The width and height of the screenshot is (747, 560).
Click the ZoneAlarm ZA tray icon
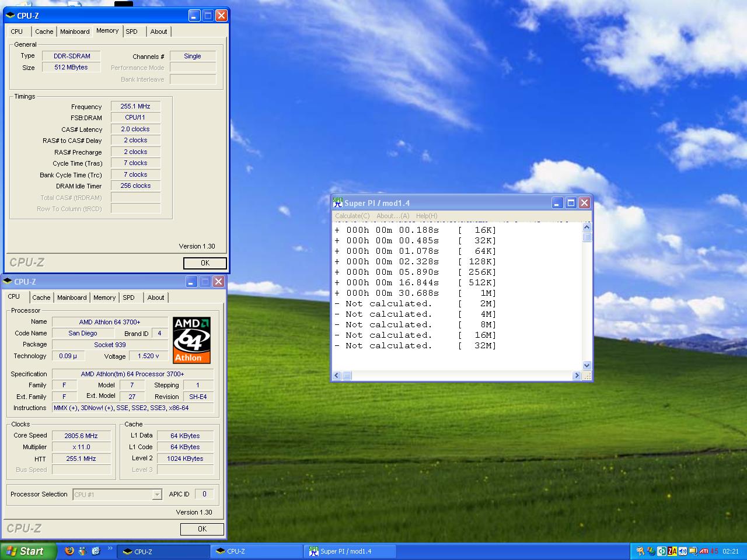(672, 551)
